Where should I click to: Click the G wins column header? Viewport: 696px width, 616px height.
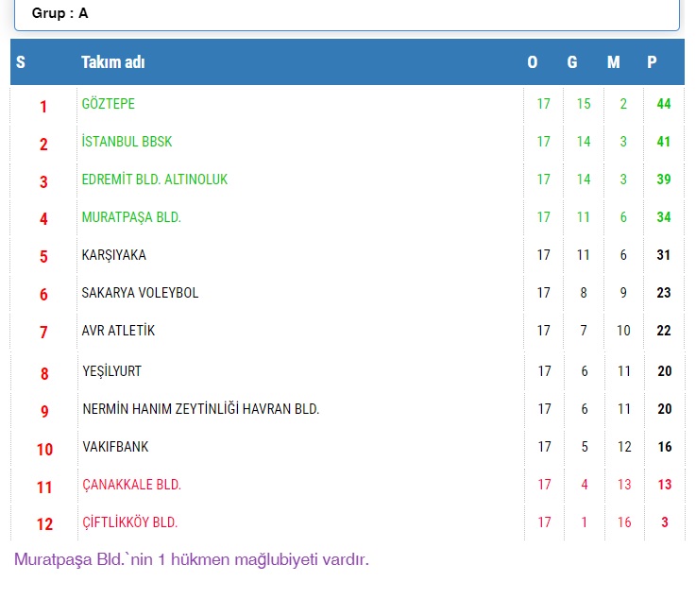tap(572, 62)
